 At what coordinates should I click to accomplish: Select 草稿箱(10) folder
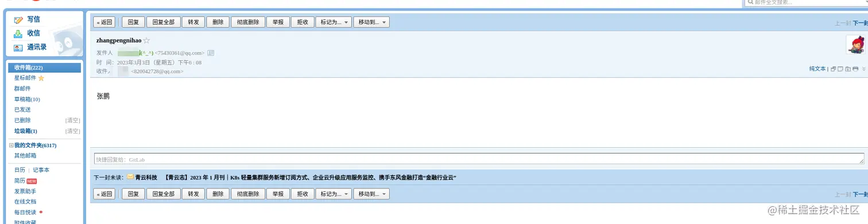tap(27, 99)
